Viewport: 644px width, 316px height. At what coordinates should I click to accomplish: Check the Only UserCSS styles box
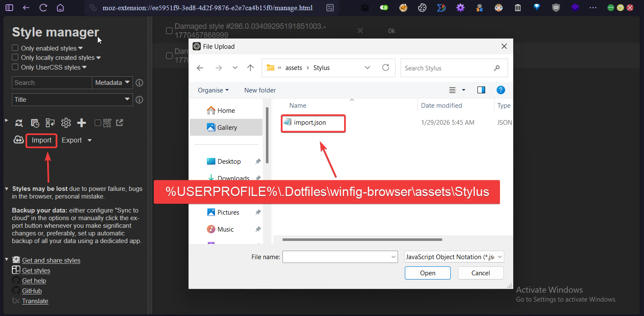15,67
